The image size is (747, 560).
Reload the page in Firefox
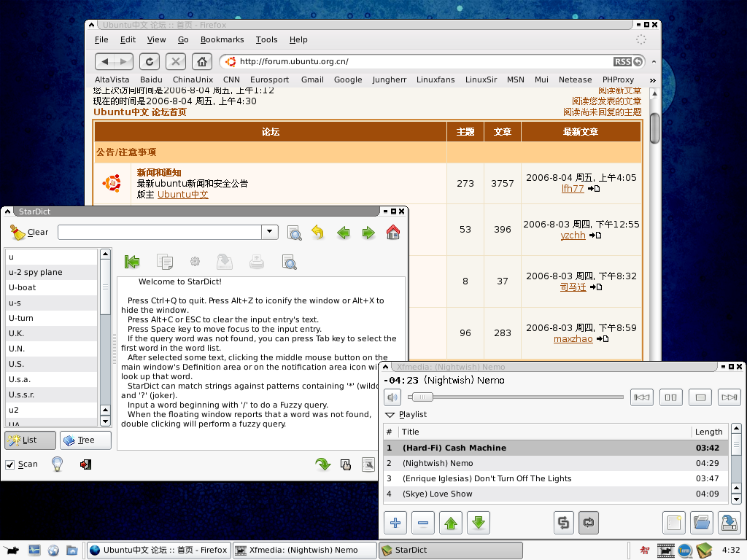pyautogui.click(x=149, y=61)
